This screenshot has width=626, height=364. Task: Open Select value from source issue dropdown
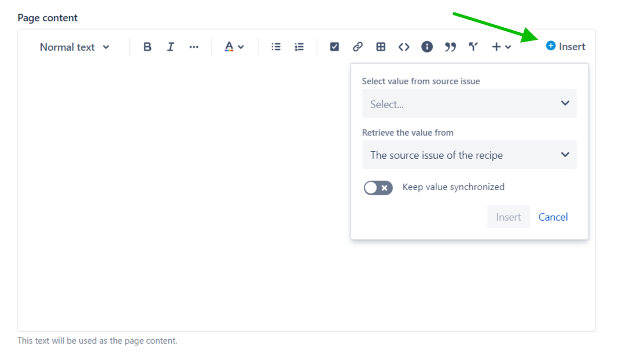(469, 104)
